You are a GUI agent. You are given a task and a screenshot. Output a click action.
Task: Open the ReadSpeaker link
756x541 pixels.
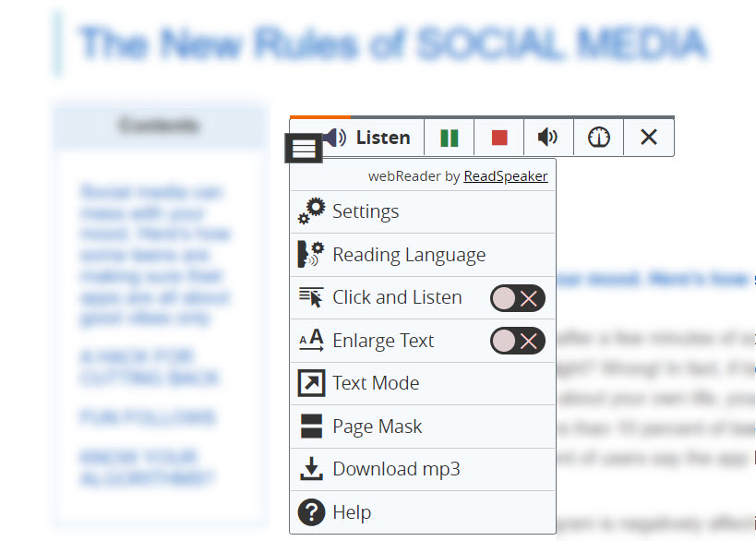coord(505,176)
